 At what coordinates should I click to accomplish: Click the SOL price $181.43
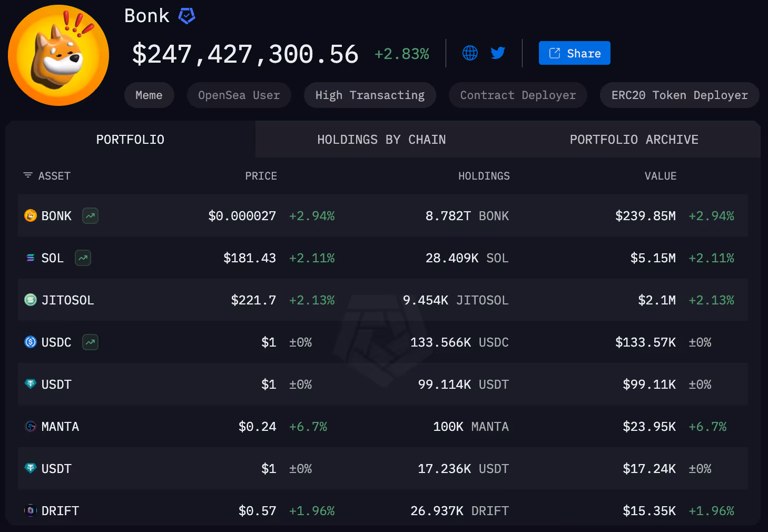(250, 258)
